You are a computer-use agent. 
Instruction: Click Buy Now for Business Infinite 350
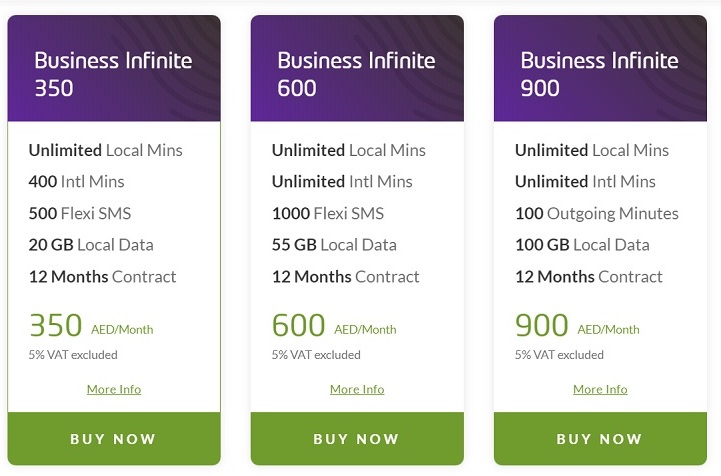[x=113, y=438]
